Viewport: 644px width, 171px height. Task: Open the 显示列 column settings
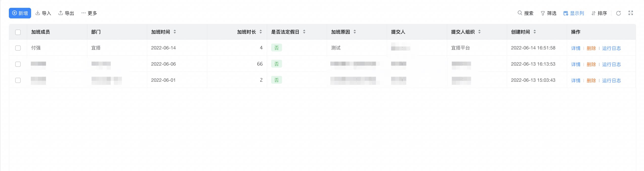(x=574, y=13)
